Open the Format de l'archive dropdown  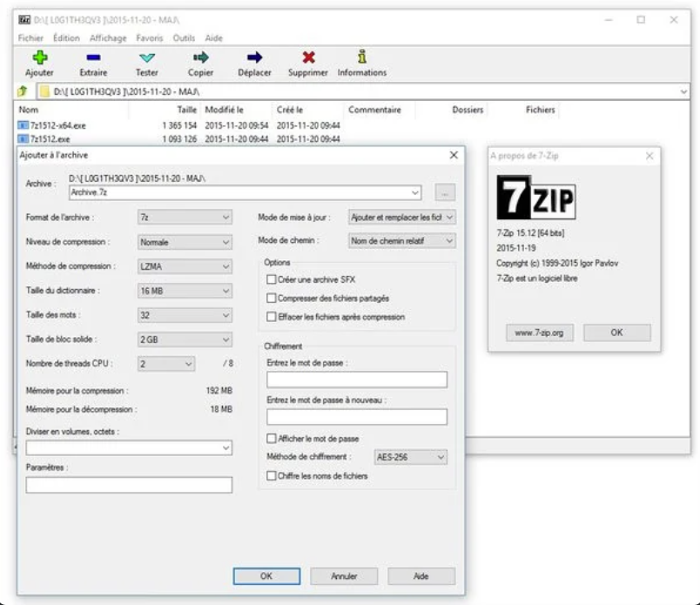[185, 218]
